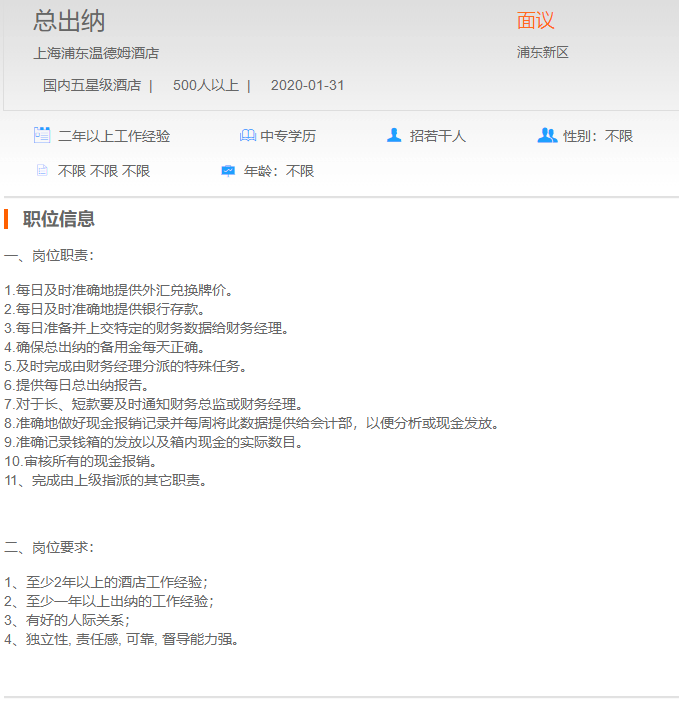Click the orange bar beside 职位信息
This screenshot has height=704, width=679.
(6, 219)
